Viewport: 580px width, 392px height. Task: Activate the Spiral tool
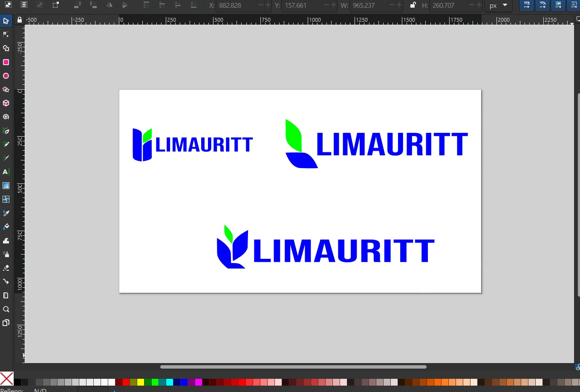coord(6,117)
